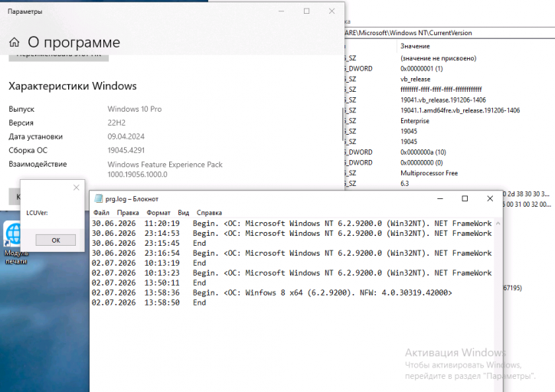Select registry value ffffffff-ffff-ffff-ffff-ffffffffffff
The height and width of the screenshot is (392, 555).
click(441, 90)
